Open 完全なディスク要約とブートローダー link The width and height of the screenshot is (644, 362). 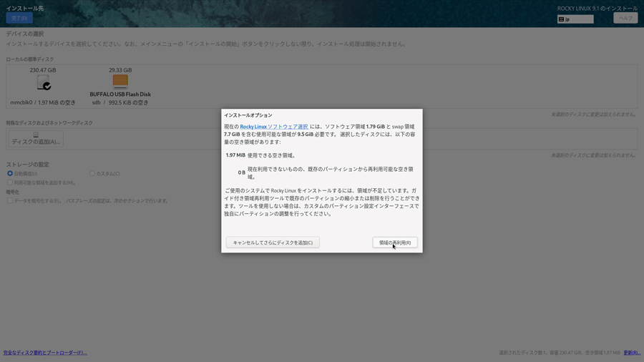(x=45, y=353)
